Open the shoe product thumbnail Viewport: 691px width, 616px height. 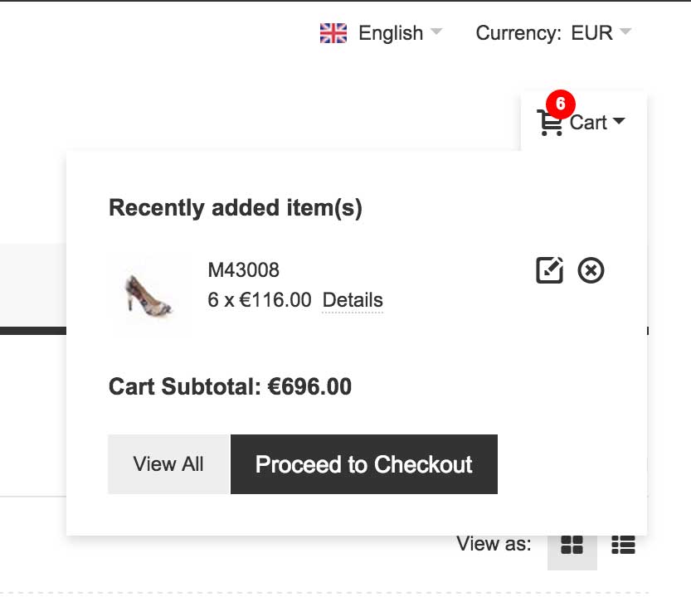pos(149,293)
